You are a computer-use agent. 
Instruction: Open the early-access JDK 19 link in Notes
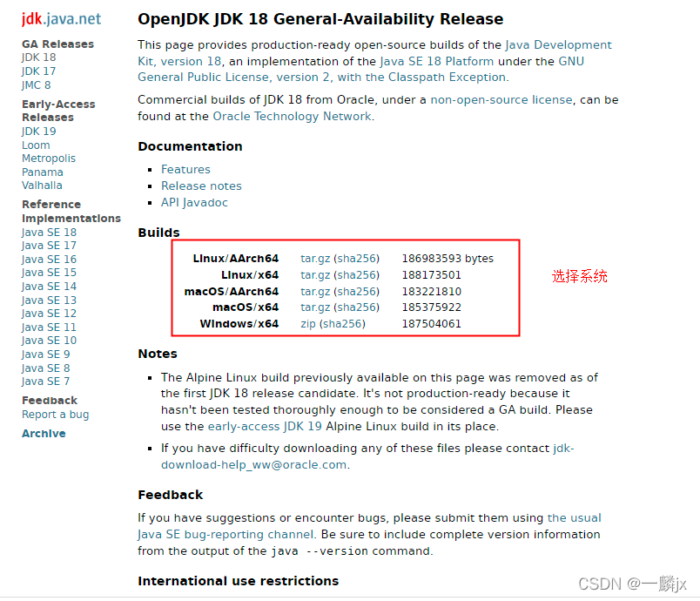tap(265, 427)
